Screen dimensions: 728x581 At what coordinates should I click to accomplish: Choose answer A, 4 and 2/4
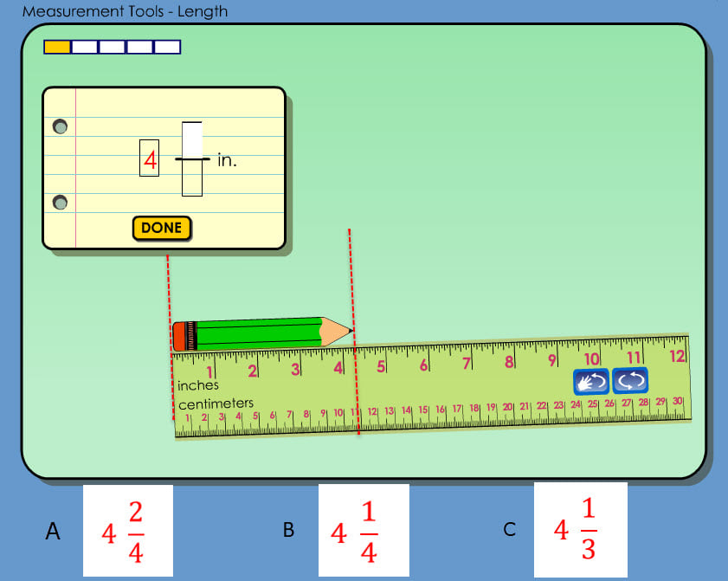[x=127, y=531]
